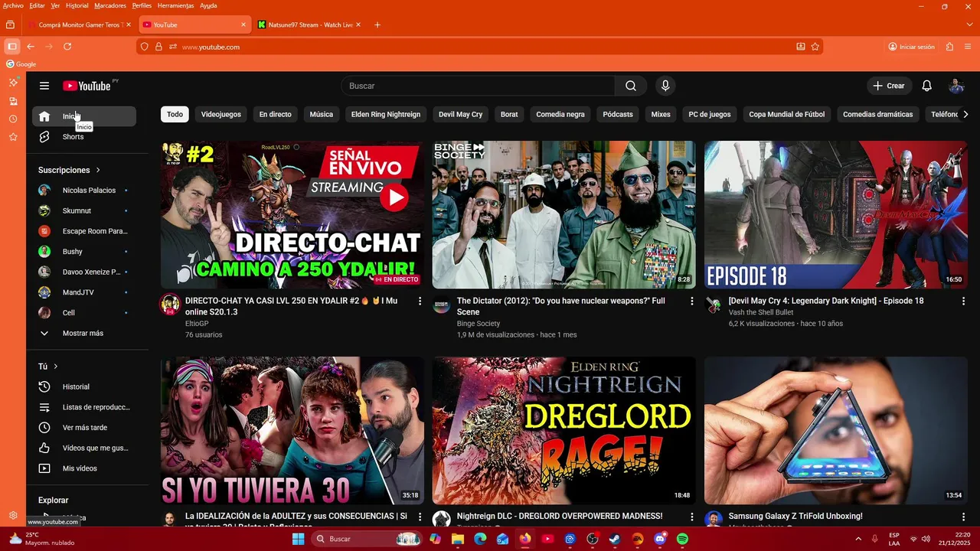Open the Binge Society channel link

479,324
